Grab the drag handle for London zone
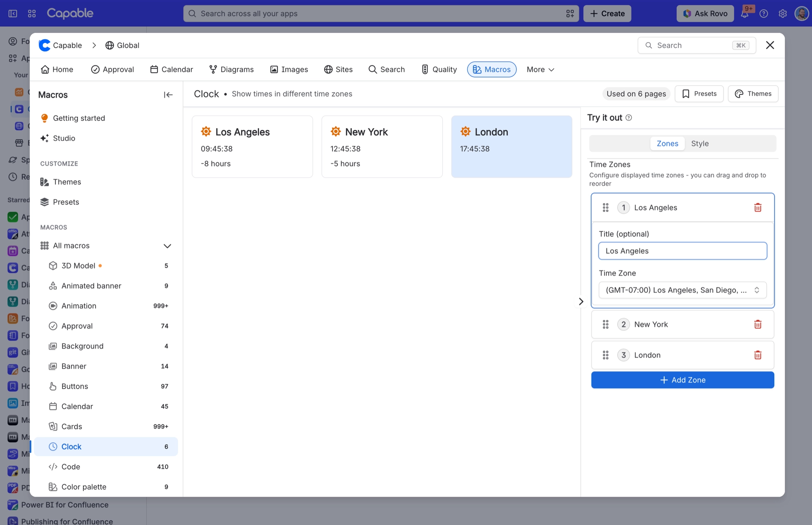The height and width of the screenshot is (525, 812). [x=605, y=355]
